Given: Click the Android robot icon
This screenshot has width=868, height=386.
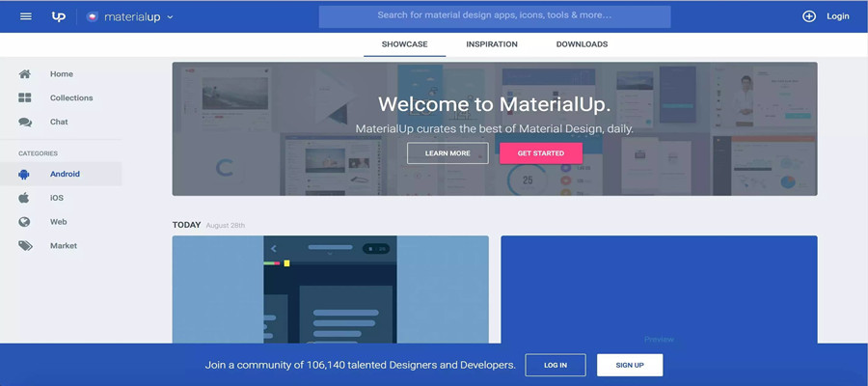Looking at the screenshot, I should tap(24, 175).
